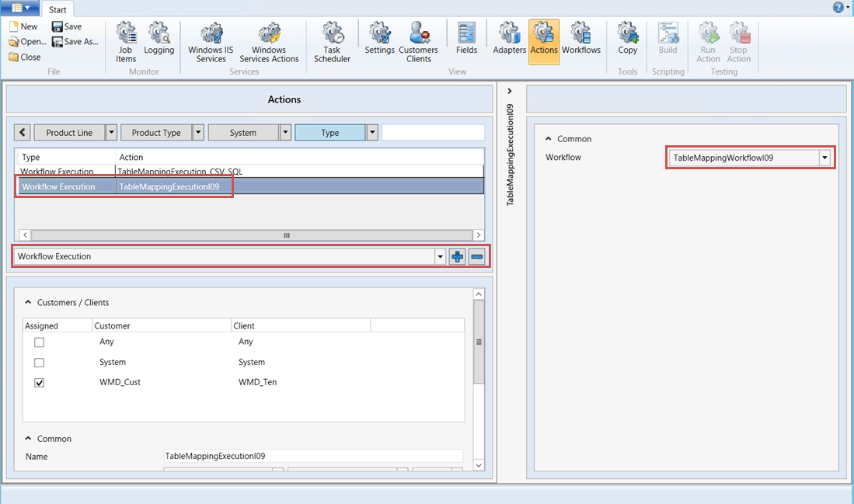This screenshot has height=504, width=854.
Task: Switch to the Start ribbon tab
Action: (x=58, y=10)
